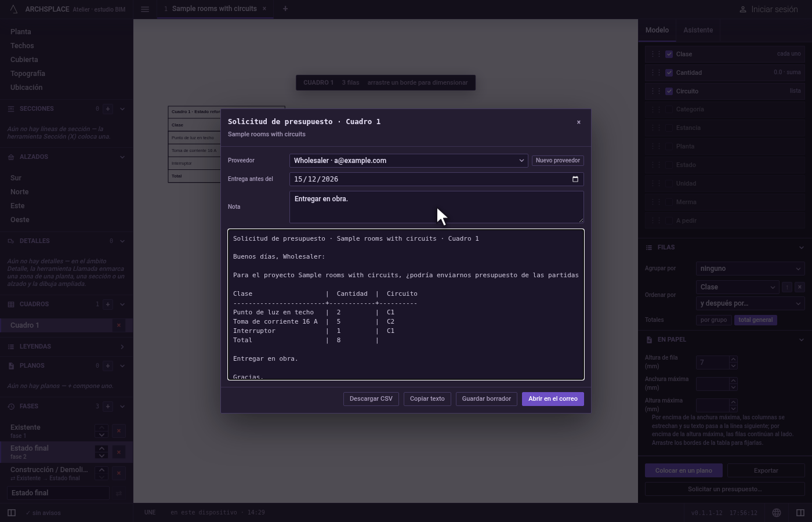The image size is (812, 522).
Task: Increase Altura de fila stepper
Action: tap(734, 359)
